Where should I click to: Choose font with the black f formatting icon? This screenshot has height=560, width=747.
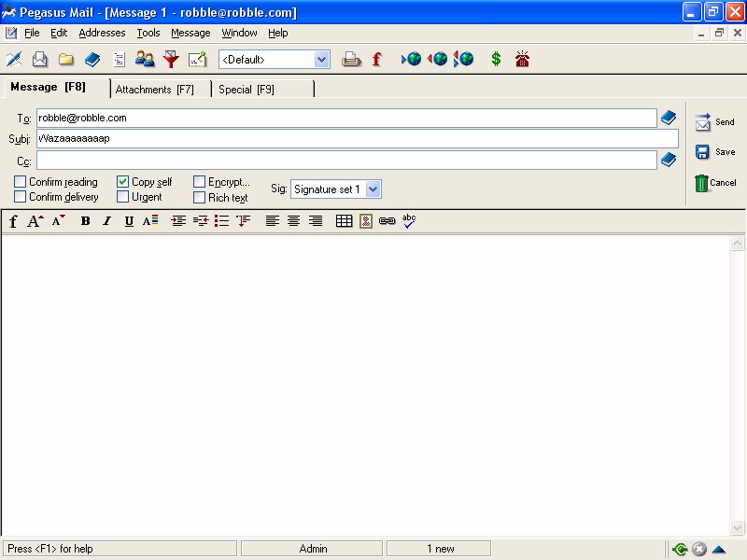13,221
